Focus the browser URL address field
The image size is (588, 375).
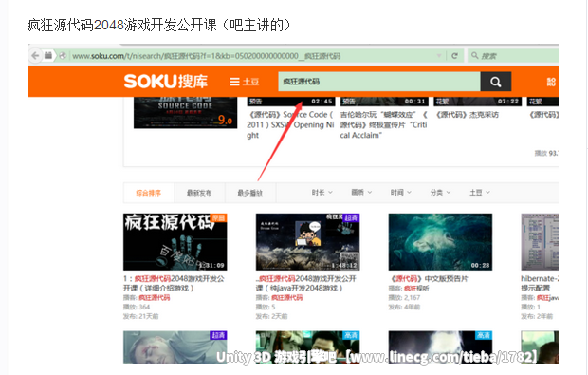[x=251, y=56]
